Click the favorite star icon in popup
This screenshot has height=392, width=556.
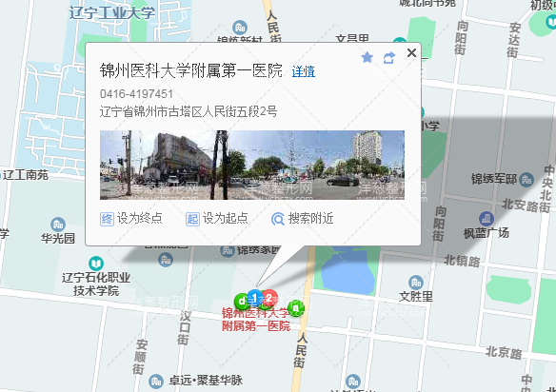click(367, 57)
